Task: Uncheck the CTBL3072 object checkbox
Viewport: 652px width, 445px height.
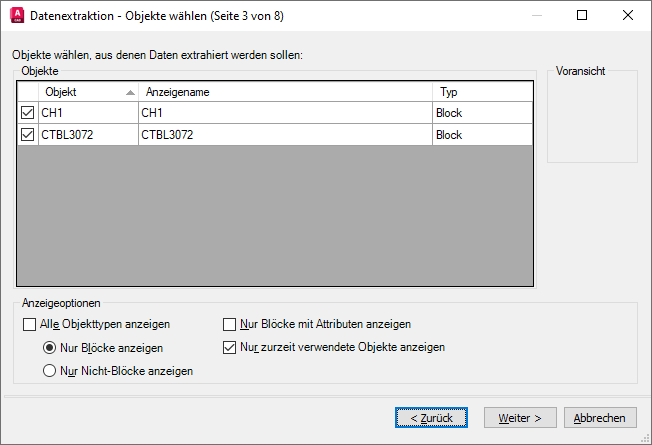Action: 27,135
